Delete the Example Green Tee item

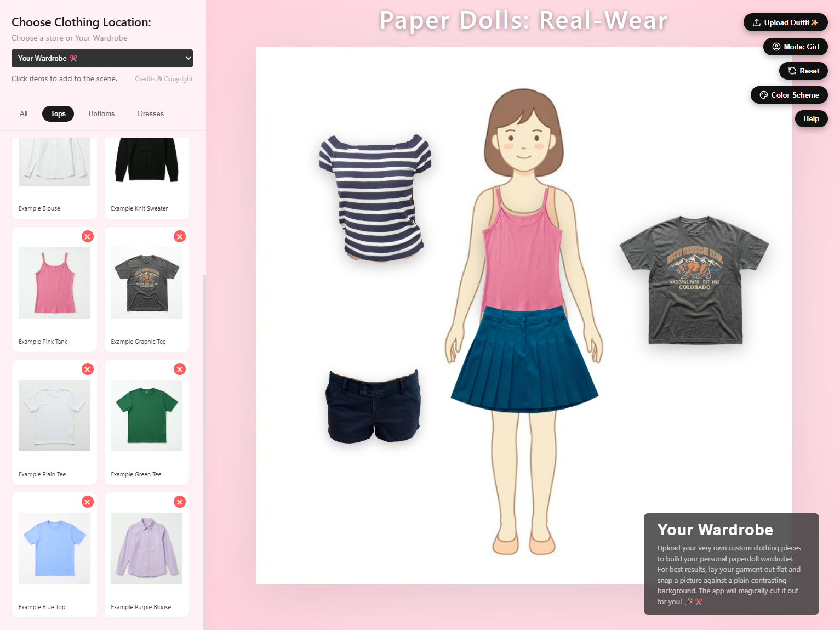click(180, 369)
